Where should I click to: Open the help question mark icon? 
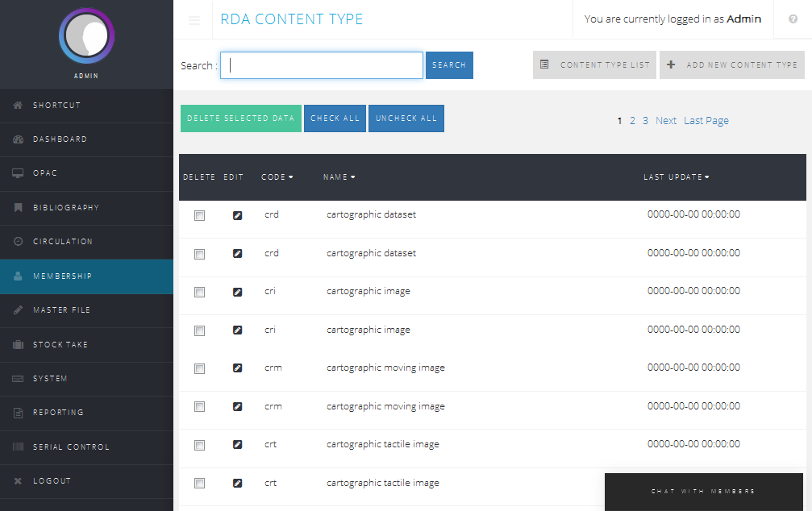793,19
